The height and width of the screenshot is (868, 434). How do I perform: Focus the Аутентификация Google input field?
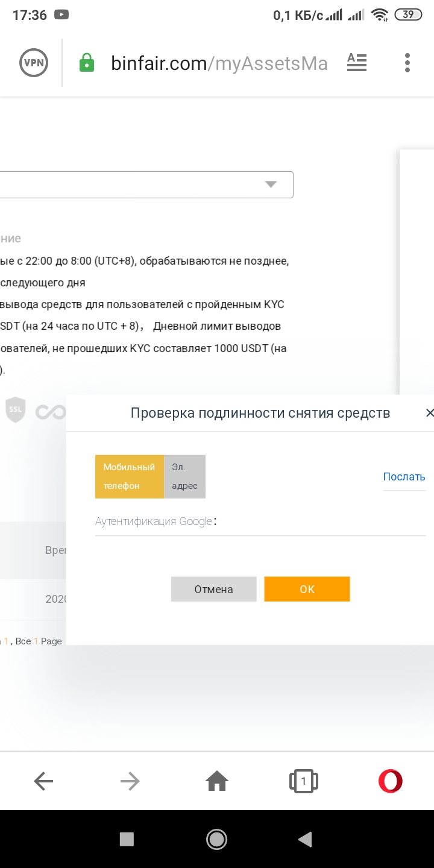click(319, 521)
